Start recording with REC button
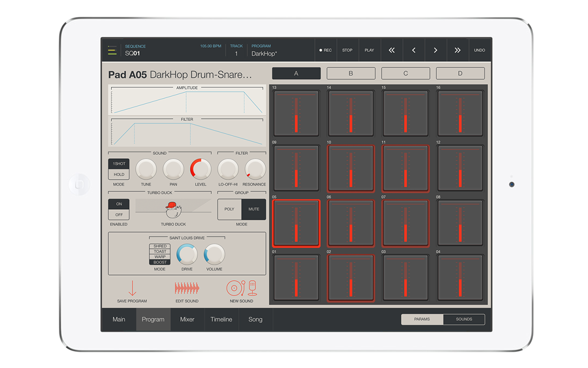The width and height of the screenshot is (588, 368). 325,50
